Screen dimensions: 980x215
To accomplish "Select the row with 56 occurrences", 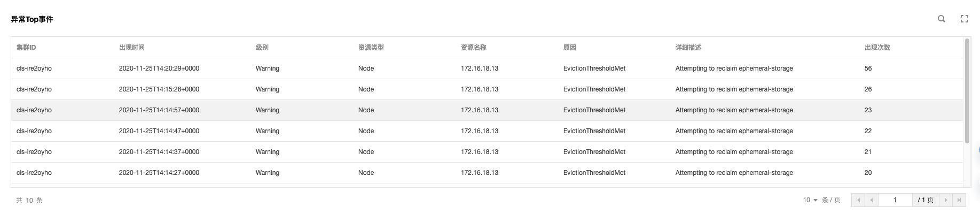I will pyautogui.click(x=487, y=68).
